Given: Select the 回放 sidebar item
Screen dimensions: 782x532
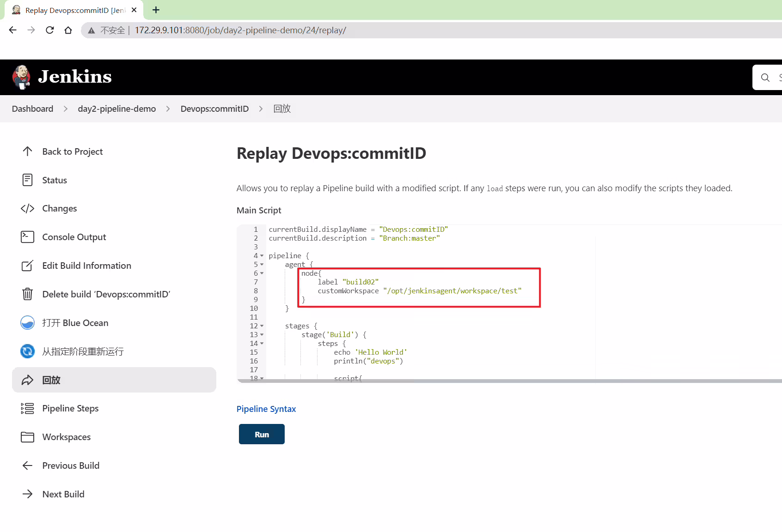Looking at the screenshot, I should (x=114, y=380).
